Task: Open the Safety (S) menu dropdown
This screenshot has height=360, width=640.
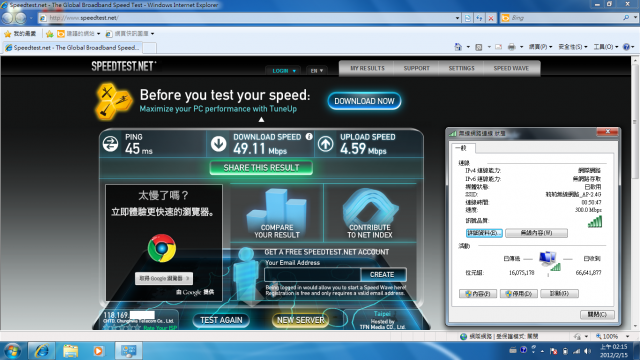Action: tap(573, 47)
